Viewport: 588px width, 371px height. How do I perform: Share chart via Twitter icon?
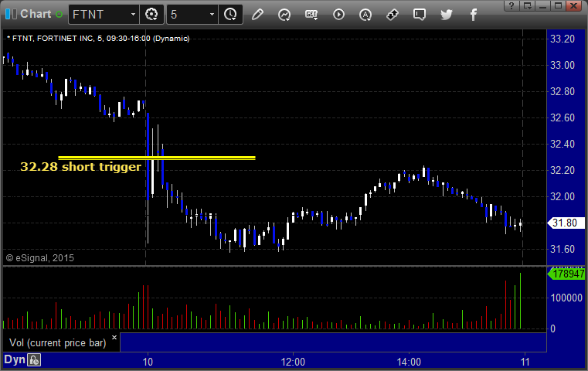pos(447,15)
